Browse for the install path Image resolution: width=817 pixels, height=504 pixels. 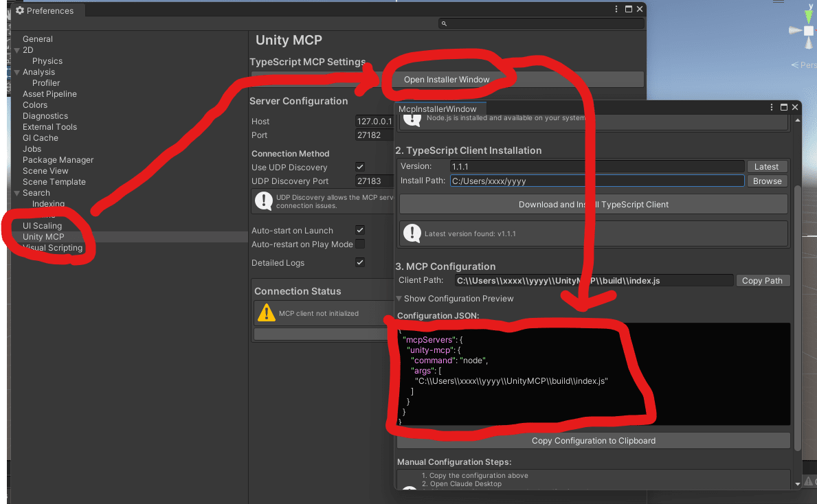coord(767,181)
